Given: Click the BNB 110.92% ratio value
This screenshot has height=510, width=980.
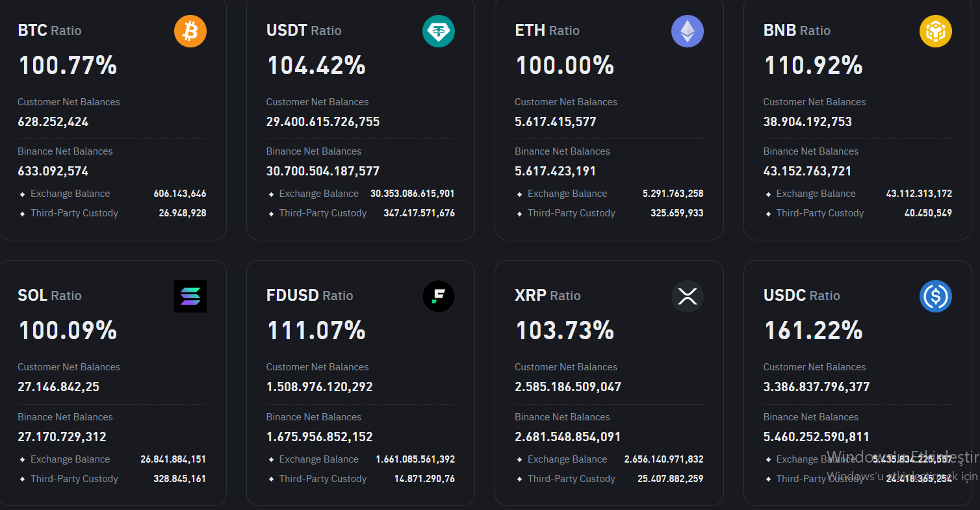Looking at the screenshot, I should click(x=813, y=66).
